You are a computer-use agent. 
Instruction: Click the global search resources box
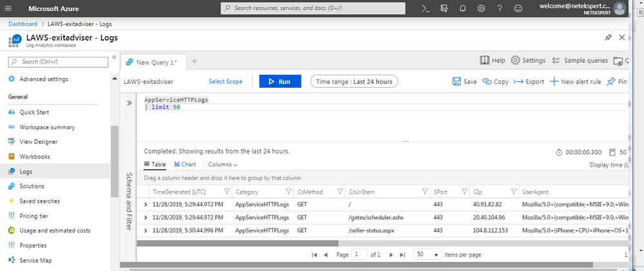click(x=313, y=8)
